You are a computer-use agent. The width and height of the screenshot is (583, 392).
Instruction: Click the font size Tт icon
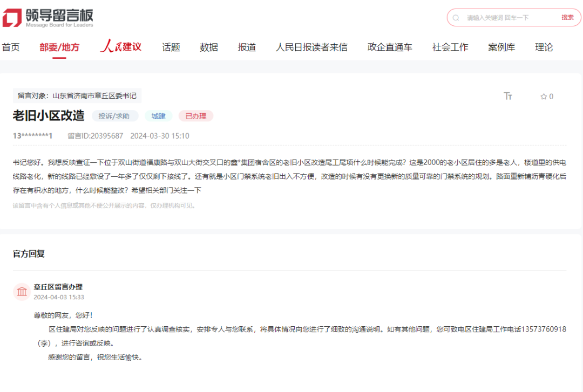click(x=508, y=96)
